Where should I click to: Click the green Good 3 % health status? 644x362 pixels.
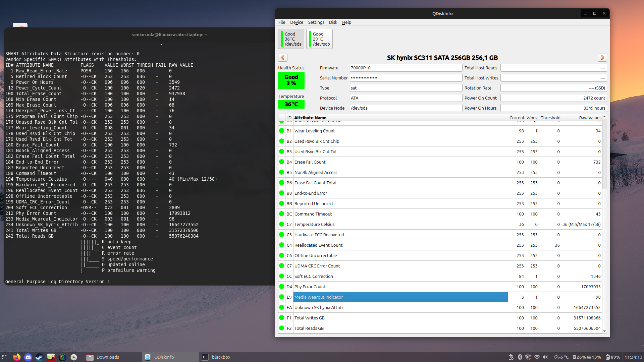[x=291, y=80]
